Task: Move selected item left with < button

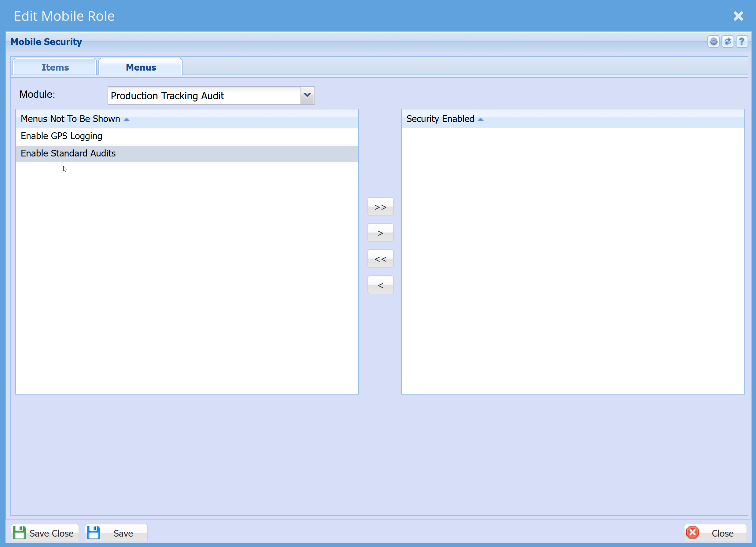Action: pos(380,285)
